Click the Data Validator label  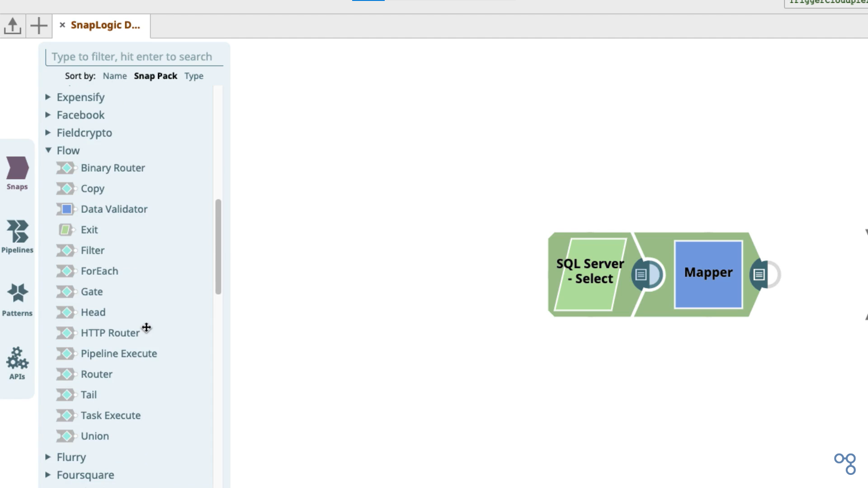pyautogui.click(x=114, y=209)
